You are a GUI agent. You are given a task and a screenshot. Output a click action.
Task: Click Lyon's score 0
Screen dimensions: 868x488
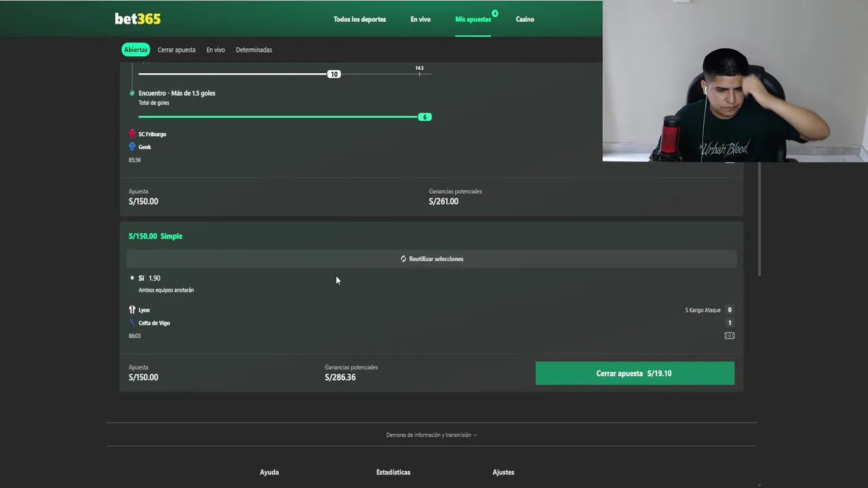click(730, 310)
